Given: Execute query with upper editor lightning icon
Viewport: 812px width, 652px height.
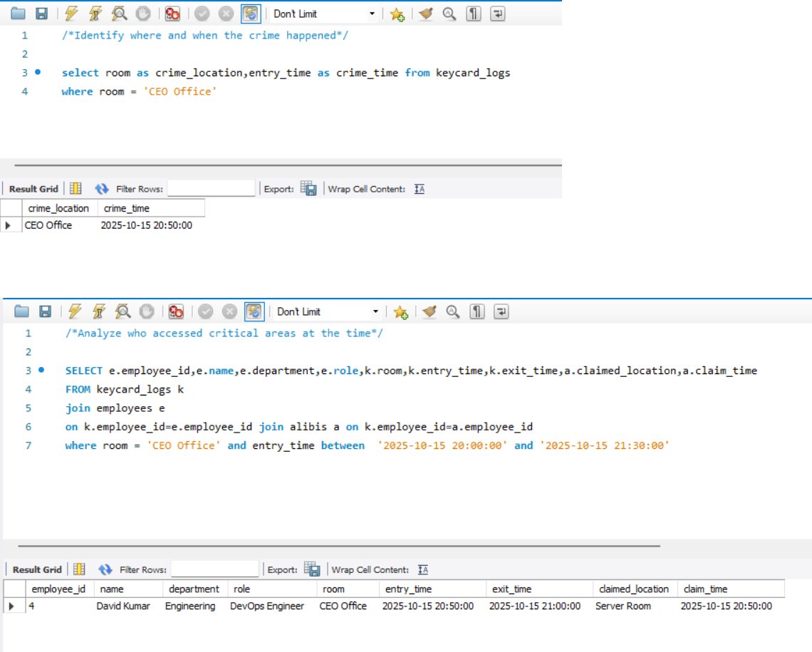Looking at the screenshot, I should tap(71, 14).
